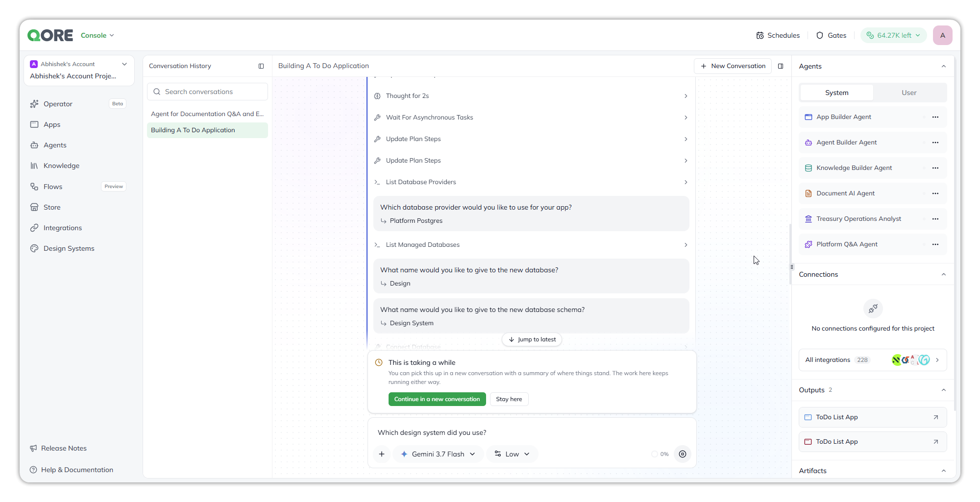Open Schedules from the top bar
980x502 pixels.
778,35
